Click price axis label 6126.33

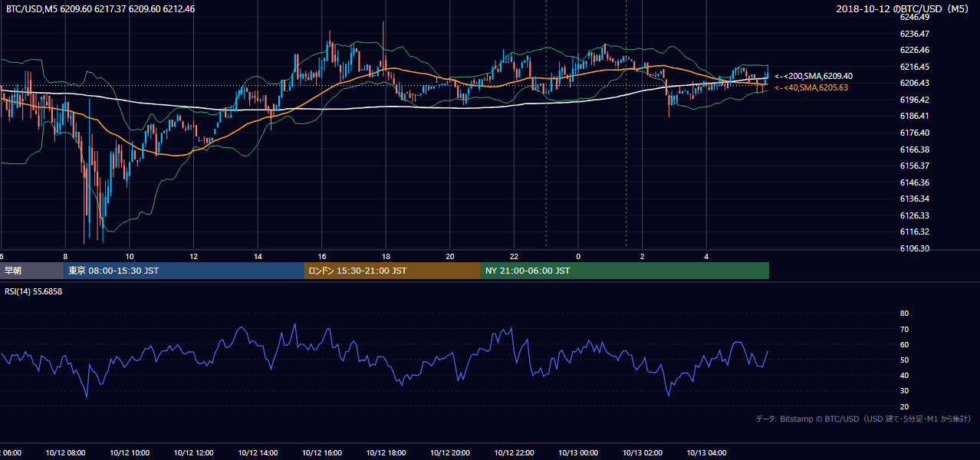(914, 215)
